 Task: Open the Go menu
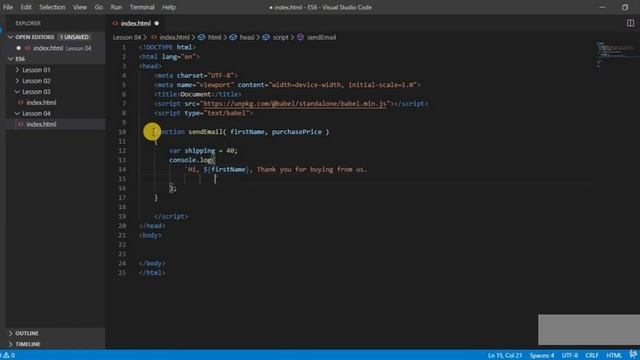99,7
